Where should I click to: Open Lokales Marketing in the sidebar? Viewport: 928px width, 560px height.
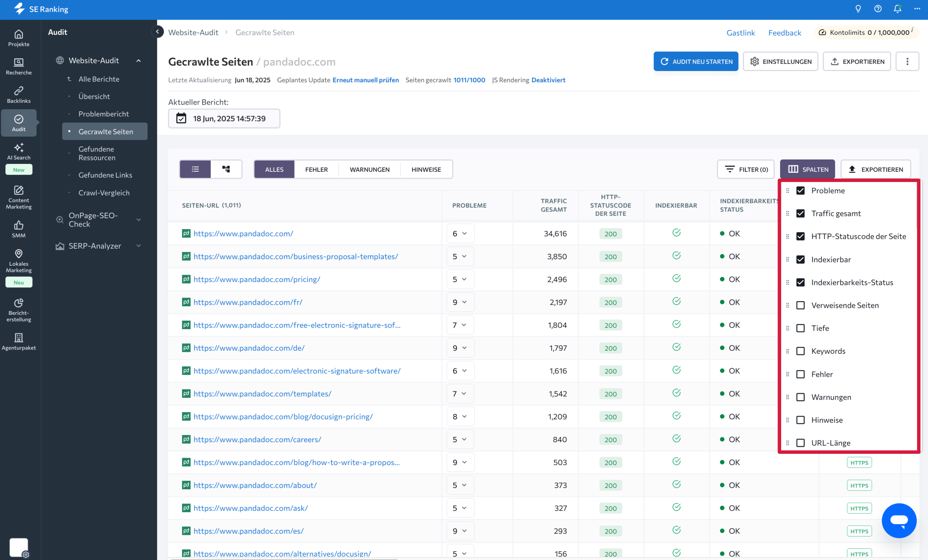[x=18, y=261]
